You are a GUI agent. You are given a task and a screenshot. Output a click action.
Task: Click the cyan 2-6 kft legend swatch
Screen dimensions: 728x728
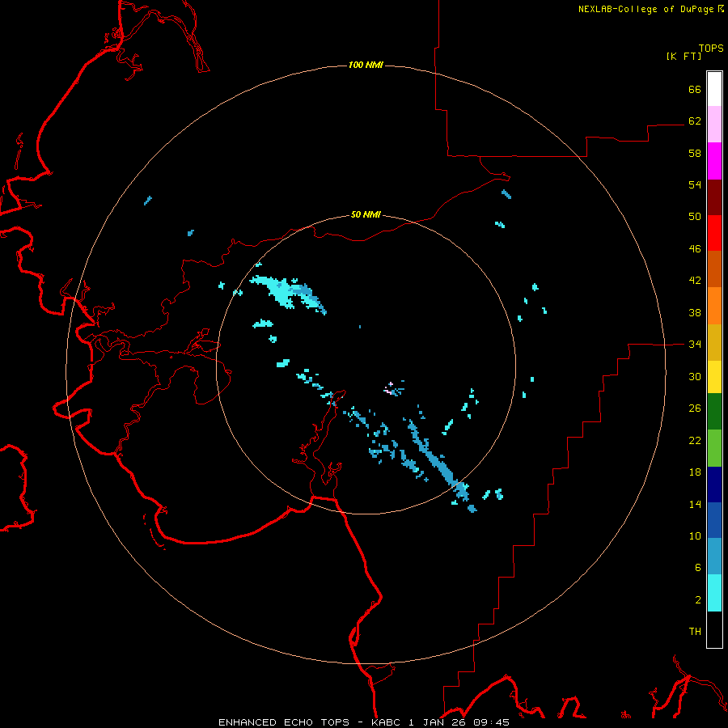714,593
